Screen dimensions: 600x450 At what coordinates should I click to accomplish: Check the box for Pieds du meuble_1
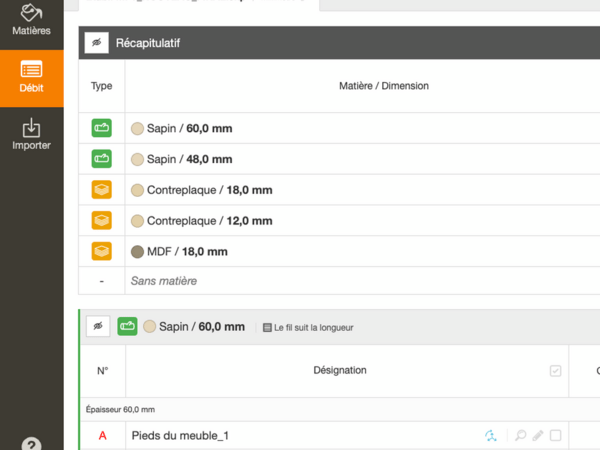[x=556, y=435]
